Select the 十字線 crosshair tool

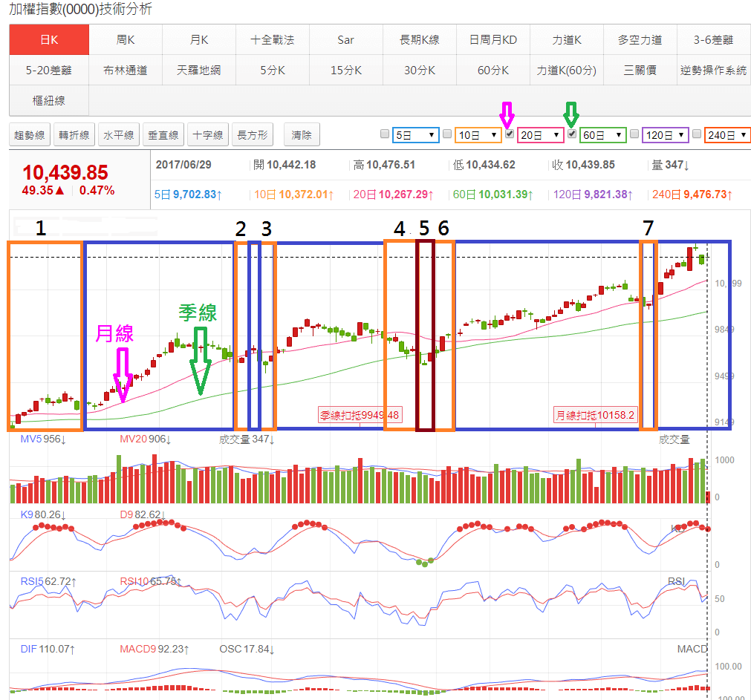point(207,136)
